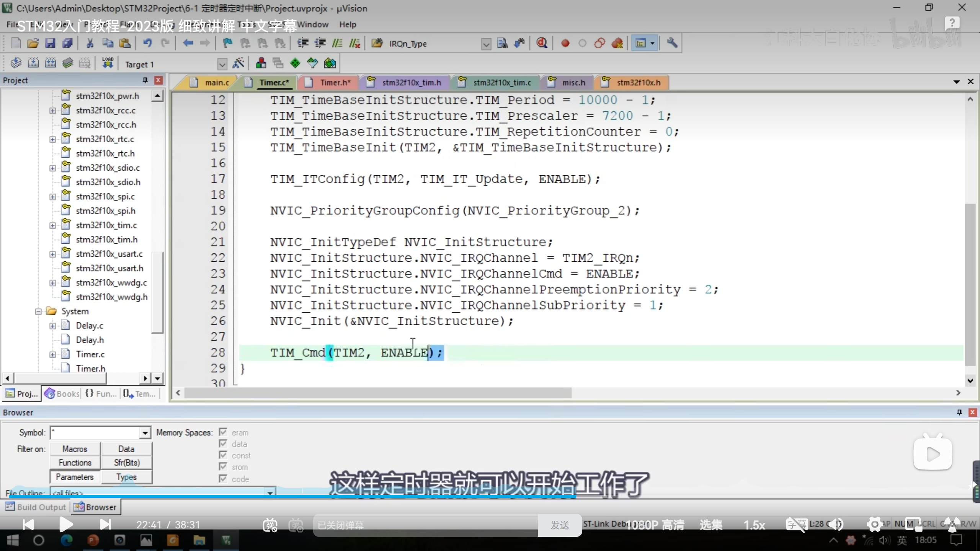
Task: Click the Macros filter button
Action: click(x=75, y=449)
